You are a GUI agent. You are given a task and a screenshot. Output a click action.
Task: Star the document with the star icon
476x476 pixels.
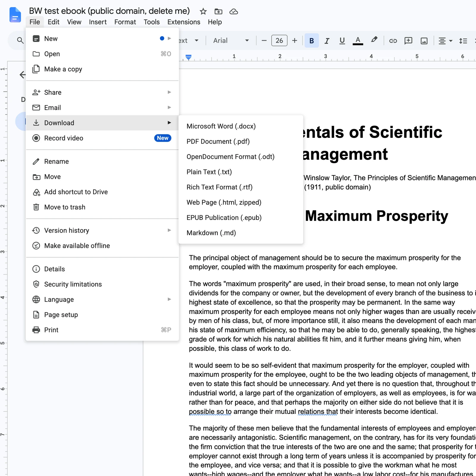(x=203, y=12)
